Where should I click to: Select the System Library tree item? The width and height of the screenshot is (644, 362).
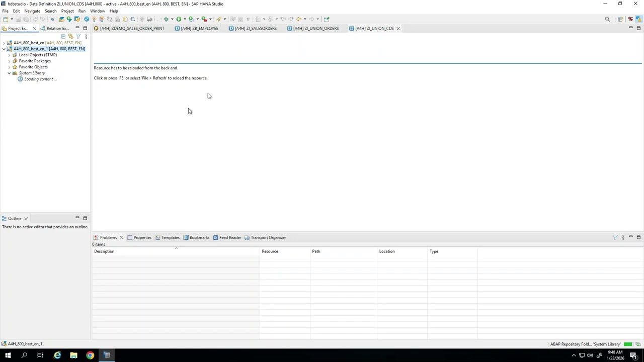tap(32, 73)
